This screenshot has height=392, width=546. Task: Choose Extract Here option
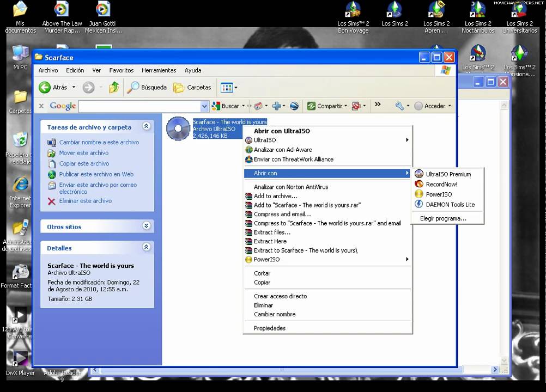[327, 241]
